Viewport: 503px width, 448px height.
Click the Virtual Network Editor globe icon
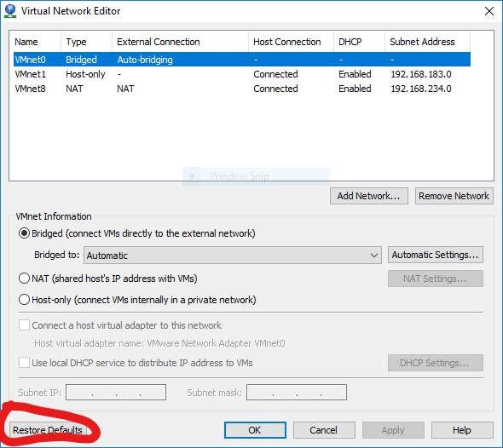10,11
